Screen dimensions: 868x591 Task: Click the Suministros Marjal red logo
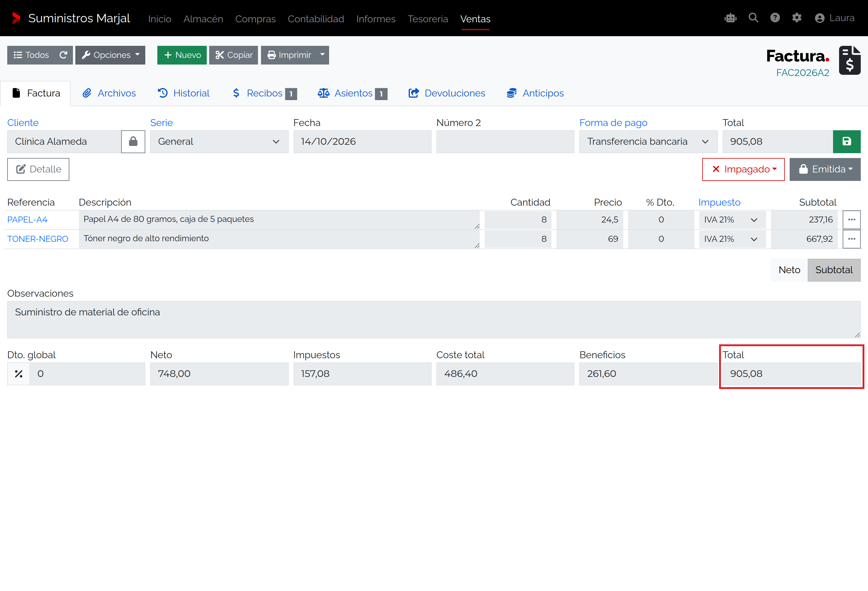point(16,18)
